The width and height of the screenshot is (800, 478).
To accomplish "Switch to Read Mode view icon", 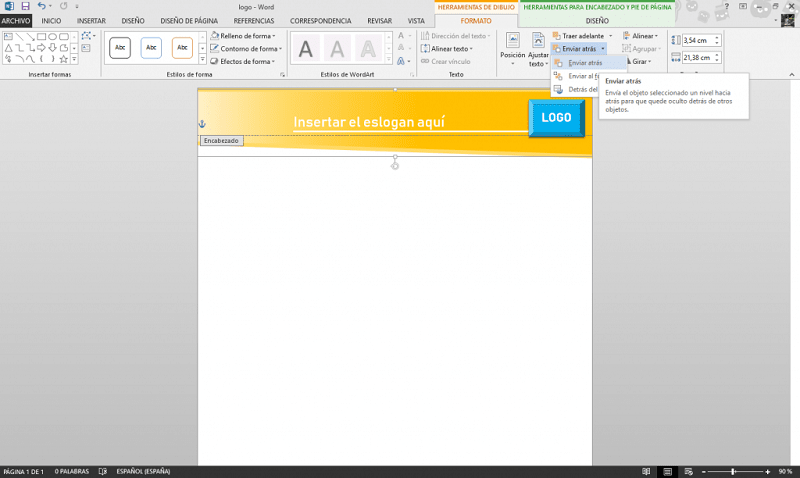I will [x=646, y=471].
